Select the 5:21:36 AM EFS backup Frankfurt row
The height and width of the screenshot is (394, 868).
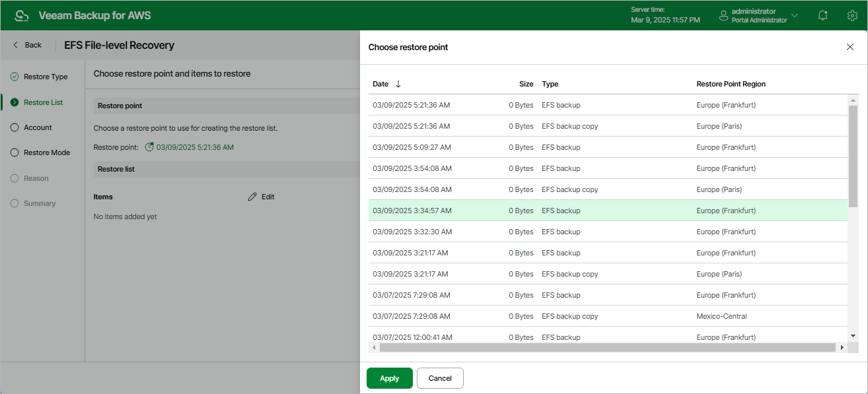click(608, 105)
